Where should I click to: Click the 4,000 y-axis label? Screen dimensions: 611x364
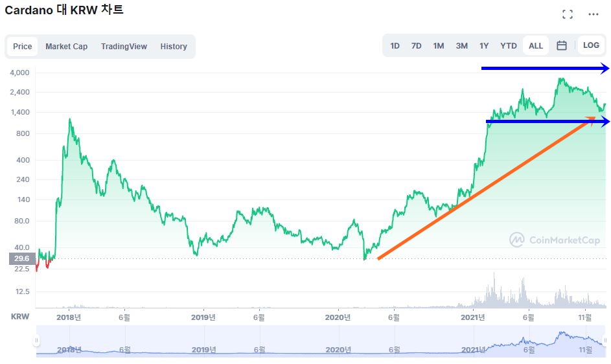(x=19, y=73)
